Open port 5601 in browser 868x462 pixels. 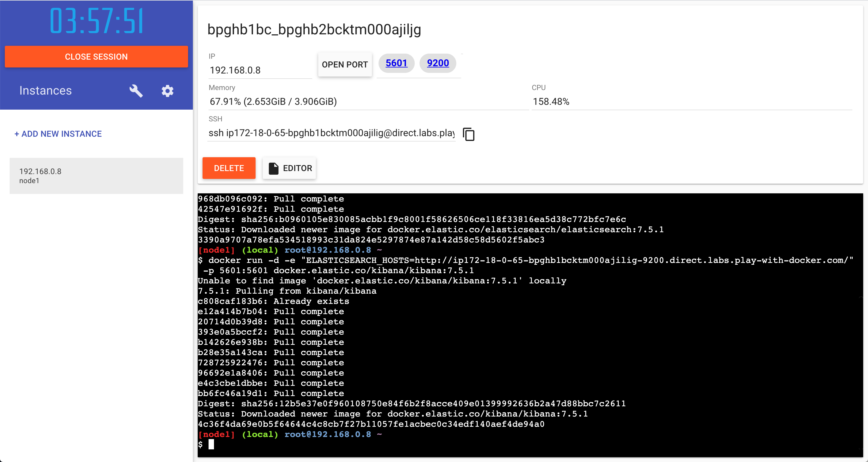(396, 63)
